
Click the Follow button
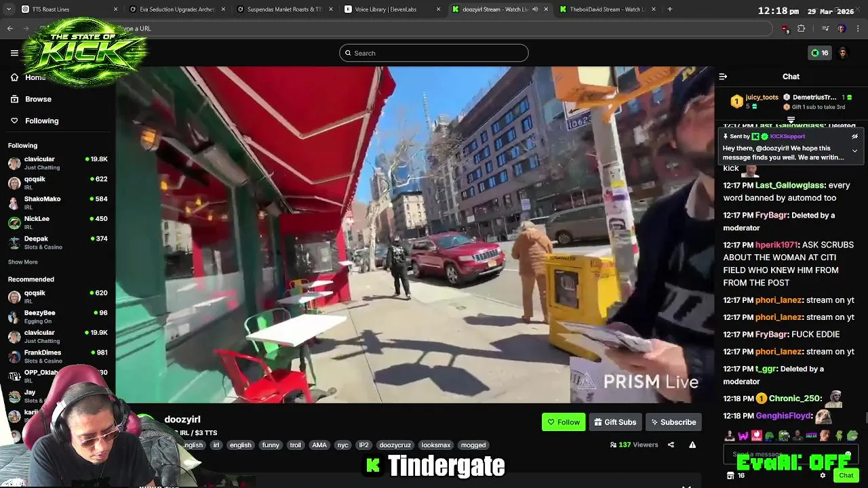(564, 422)
